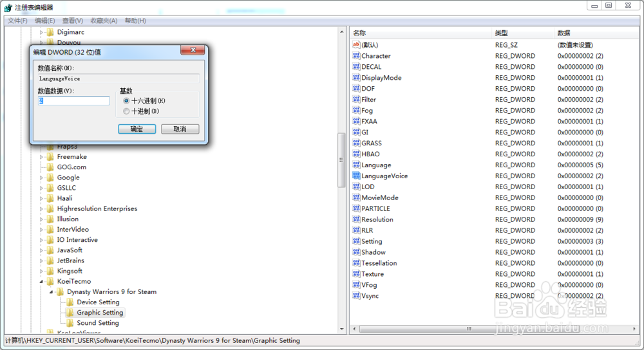Click the tree pane vertical scrollbar thumb

click(x=341, y=160)
